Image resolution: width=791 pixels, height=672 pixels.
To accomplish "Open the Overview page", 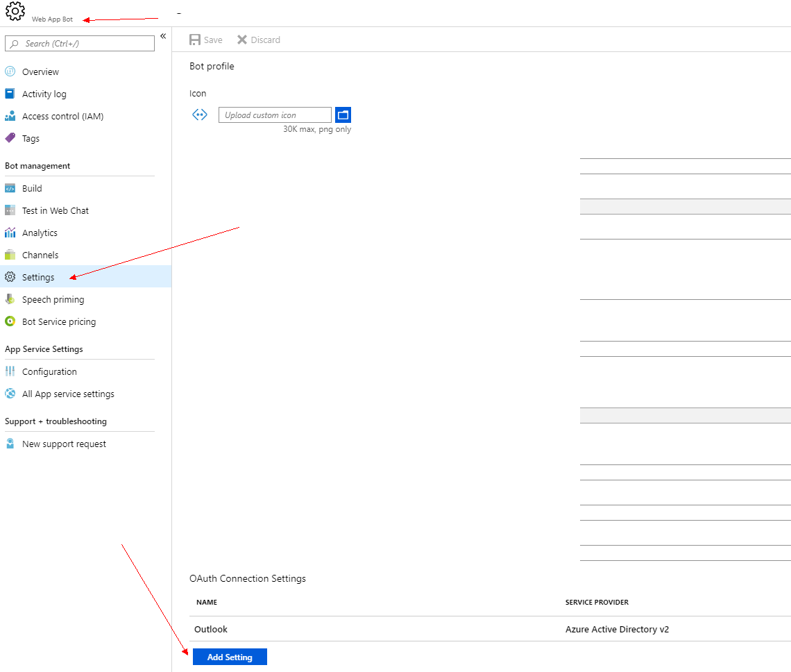I will (x=40, y=72).
